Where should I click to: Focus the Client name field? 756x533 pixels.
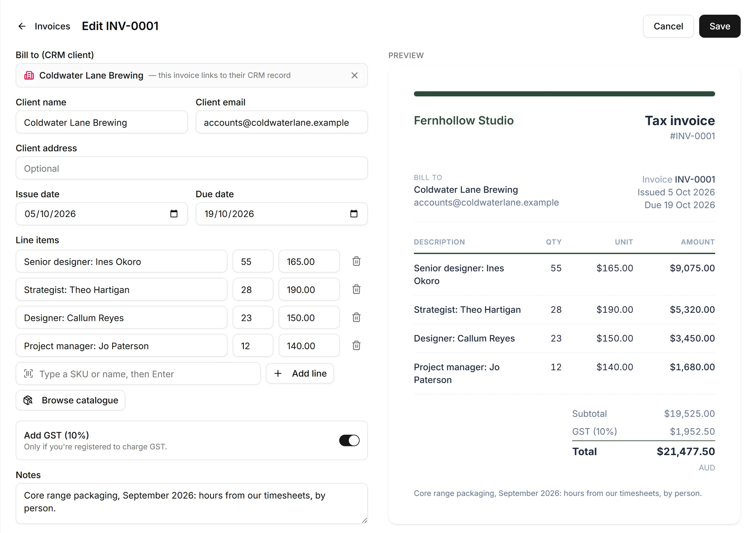tap(102, 122)
